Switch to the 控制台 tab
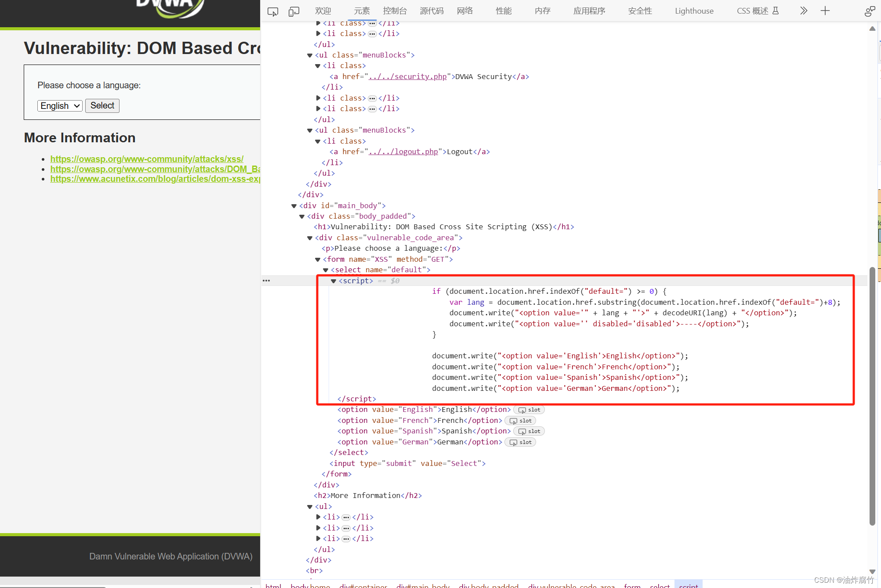The height and width of the screenshot is (588, 881). pyautogui.click(x=395, y=11)
